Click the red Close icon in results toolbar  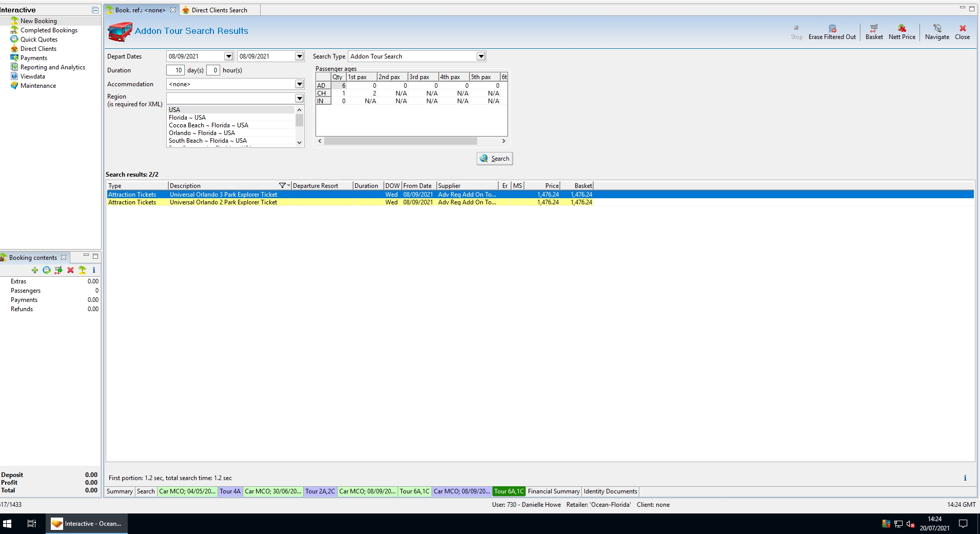point(963,28)
